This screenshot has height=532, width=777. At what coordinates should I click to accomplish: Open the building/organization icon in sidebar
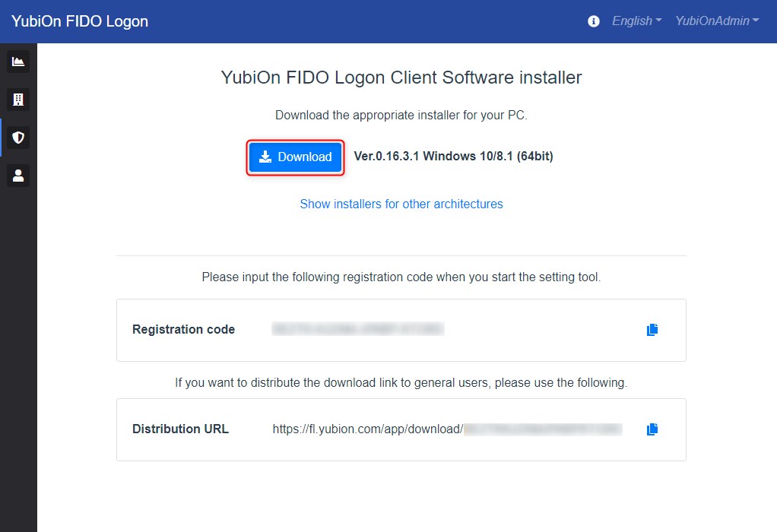pos(18,100)
